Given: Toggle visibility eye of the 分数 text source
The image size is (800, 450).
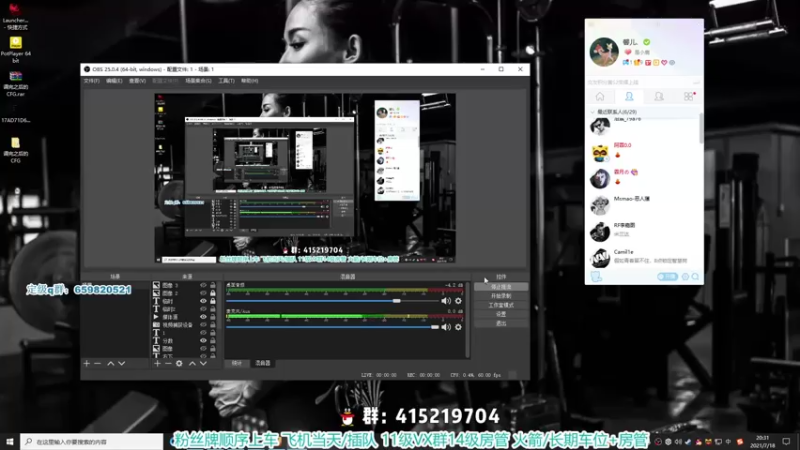Looking at the screenshot, I should point(203,341).
